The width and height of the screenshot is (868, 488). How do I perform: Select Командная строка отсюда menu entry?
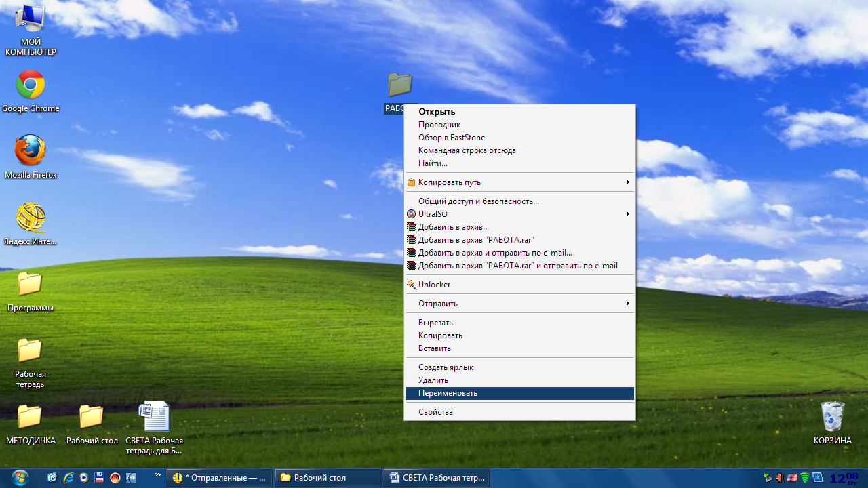point(519,150)
